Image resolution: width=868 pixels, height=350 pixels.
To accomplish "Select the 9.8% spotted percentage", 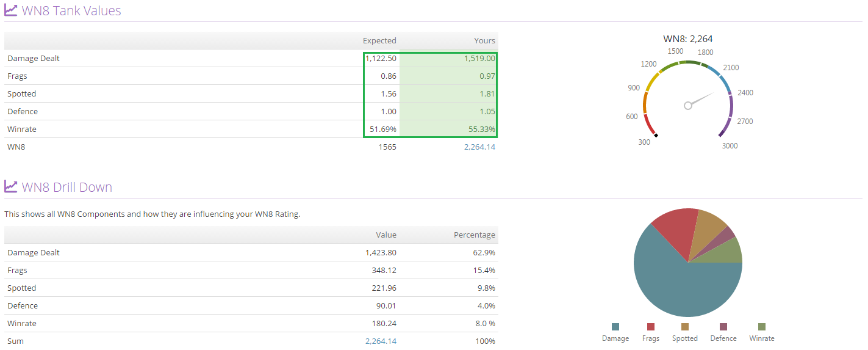I will click(x=487, y=288).
